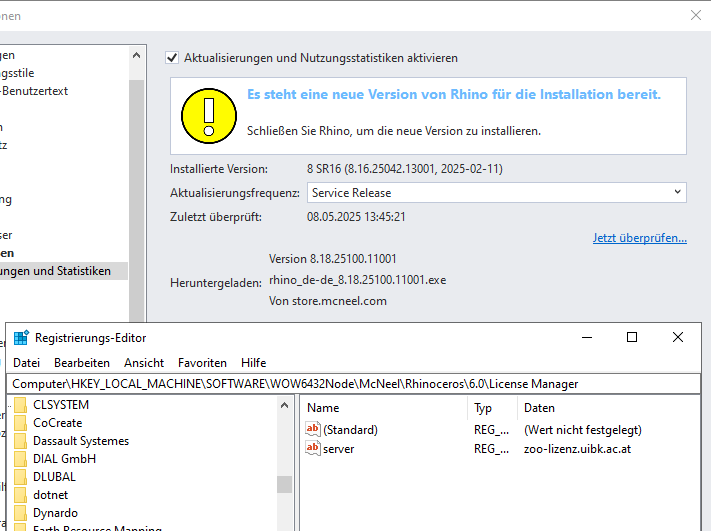Viewport: 711px width, 531px height.
Task: Click the Zuletzt überprüft timestamp 08.05.2025 13:45:21
Action: point(356,217)
